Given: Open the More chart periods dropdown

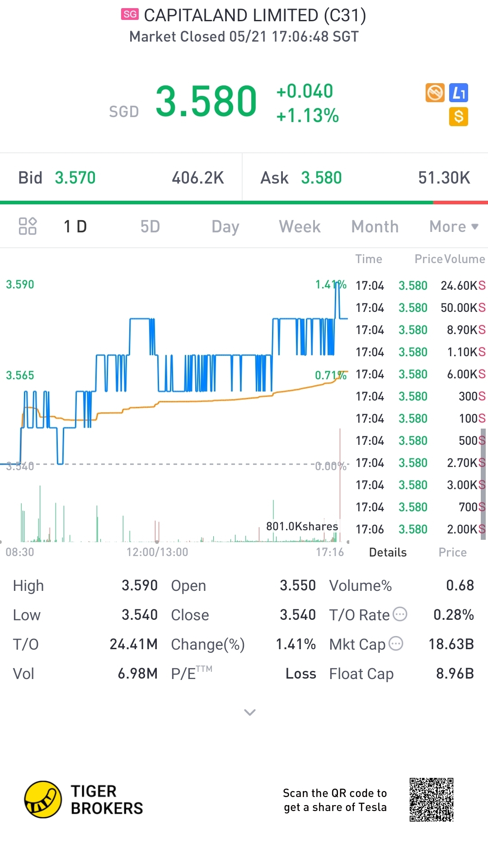Looking at the screenshot, I should click(453, 226).
